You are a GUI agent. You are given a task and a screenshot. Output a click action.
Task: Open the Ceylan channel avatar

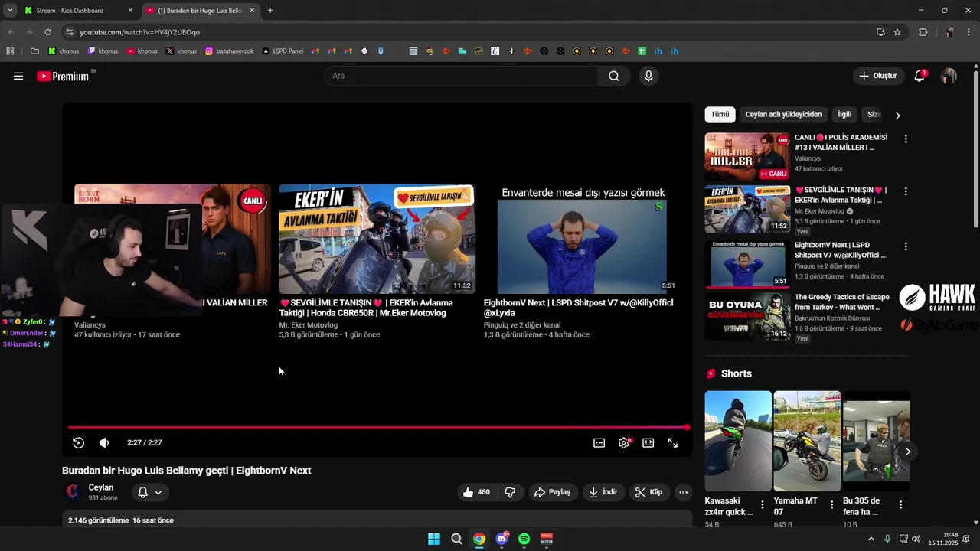(x=73, y=492)
